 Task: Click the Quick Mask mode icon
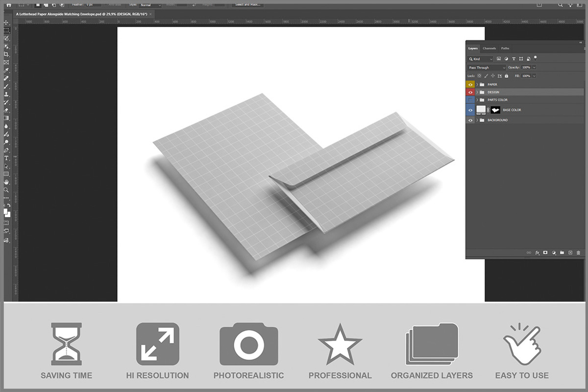point(7,223)
